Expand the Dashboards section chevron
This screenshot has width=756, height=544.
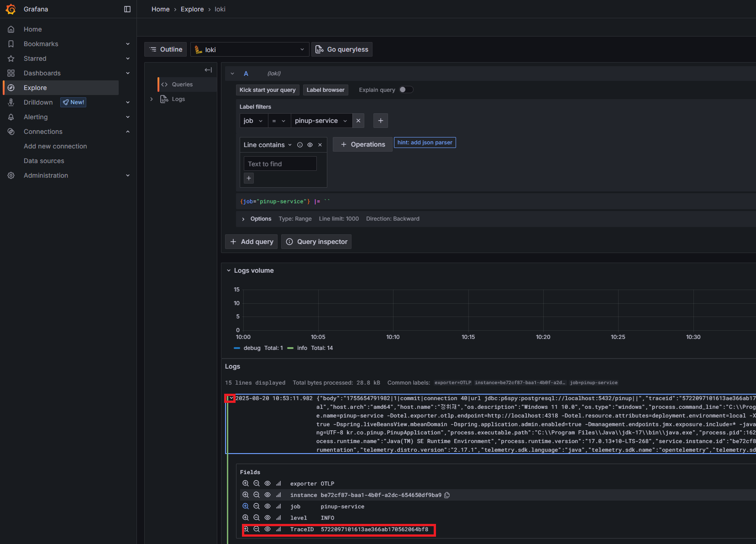128,73
